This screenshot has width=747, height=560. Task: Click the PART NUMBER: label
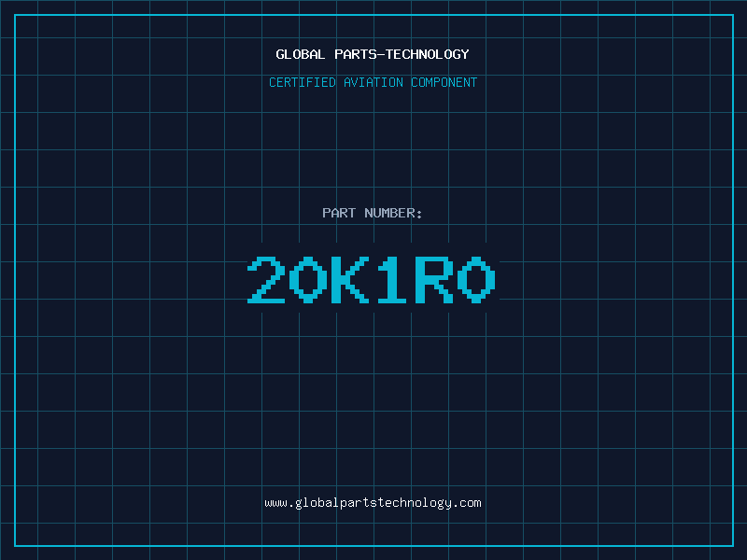[x=373, y=213]
